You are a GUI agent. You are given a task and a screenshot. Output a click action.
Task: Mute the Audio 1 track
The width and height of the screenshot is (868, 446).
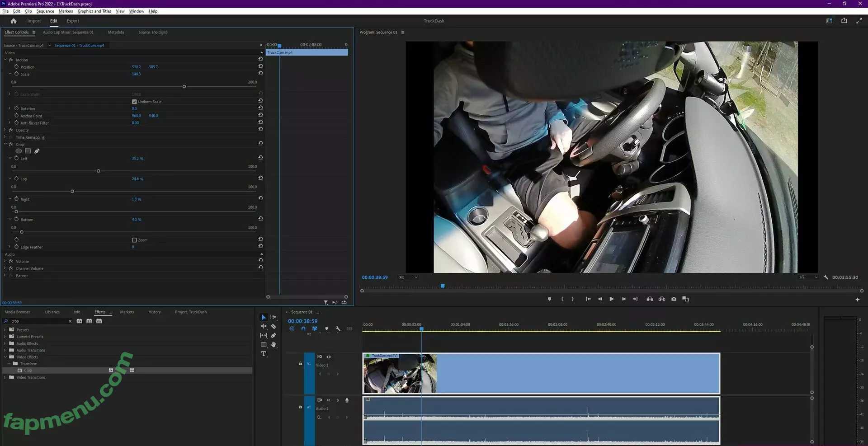pos(329,400)
